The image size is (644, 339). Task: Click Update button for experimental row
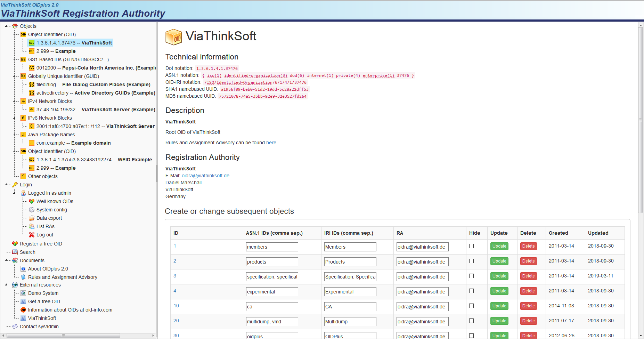tap(499, 291)
